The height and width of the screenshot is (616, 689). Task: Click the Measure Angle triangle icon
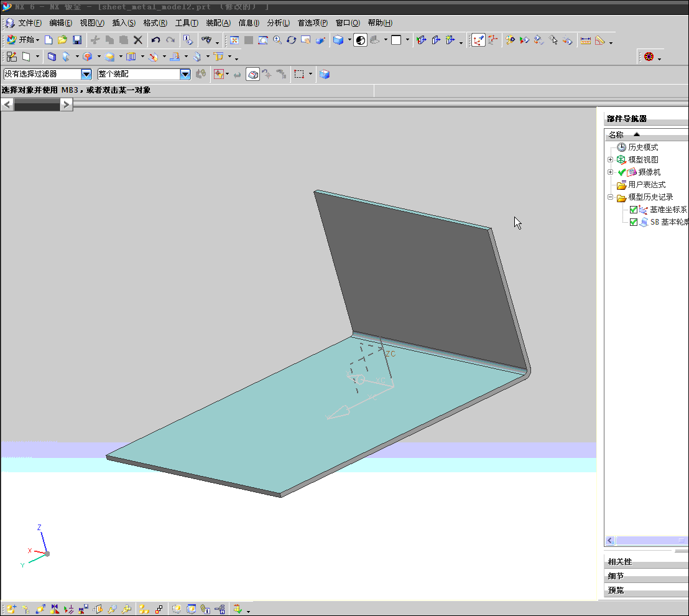pyautogui.click(x=600, y=40)
